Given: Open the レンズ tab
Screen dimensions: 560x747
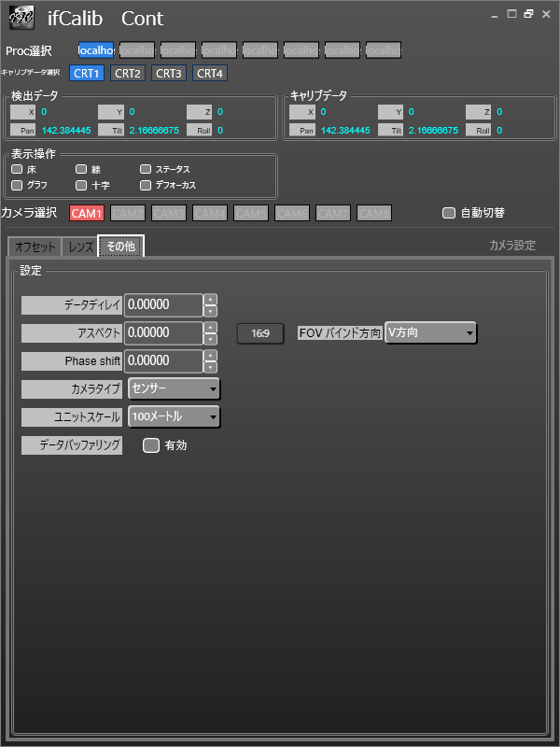Looking at the screenshot, I should click(80, 247).
